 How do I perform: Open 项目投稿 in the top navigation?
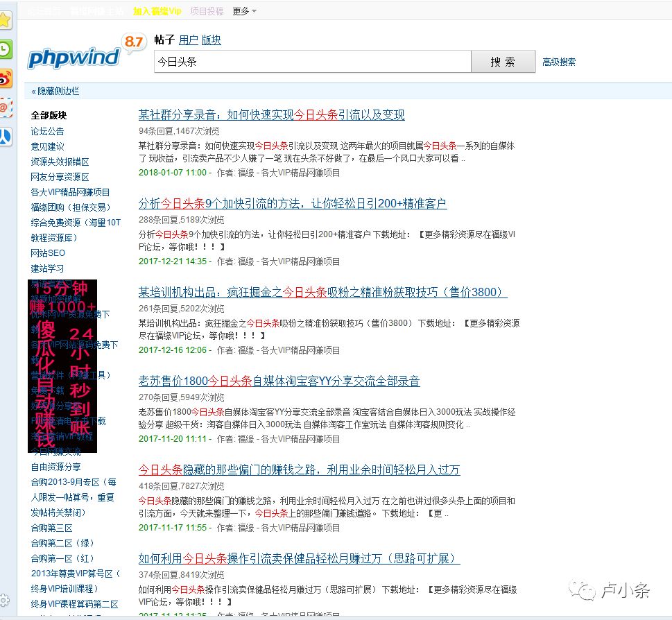(207, 11)
